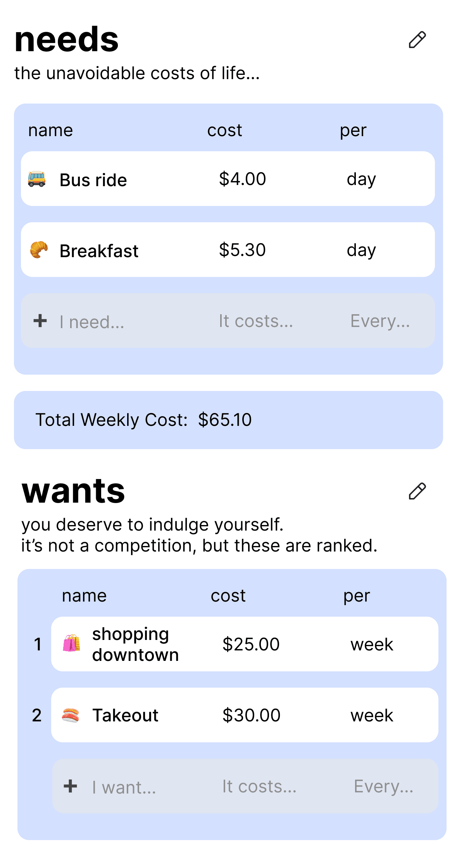Tap the bus emoji on Bus ride
This screenshot has width=464, height=868.
[x=37, y=179]
